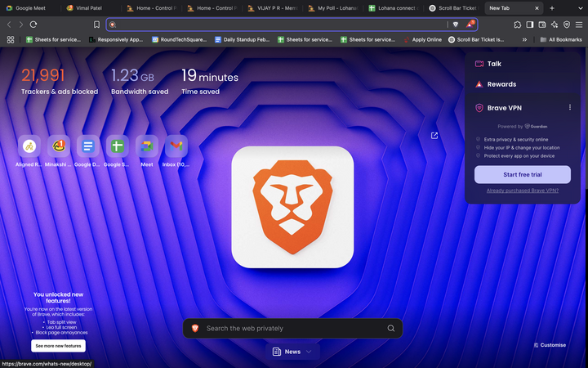Expand the tab search dropdown arrow
The width and height of the screenshot is (588, 368).
(581, 8)
